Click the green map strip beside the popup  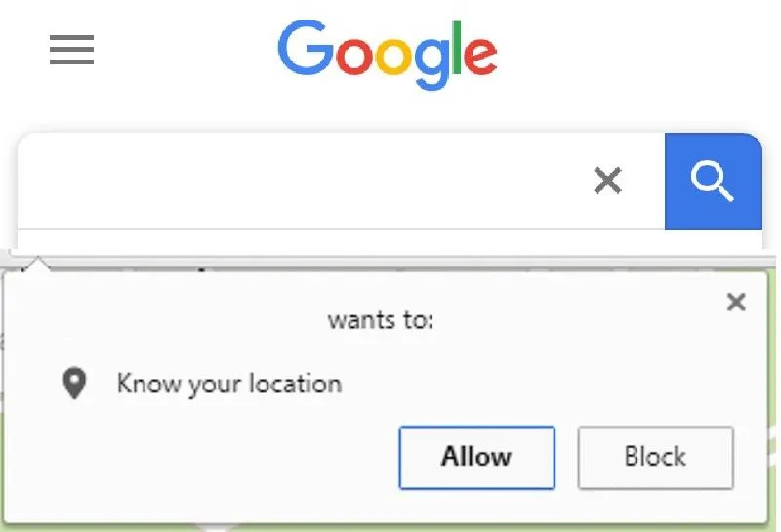point(773,398)
